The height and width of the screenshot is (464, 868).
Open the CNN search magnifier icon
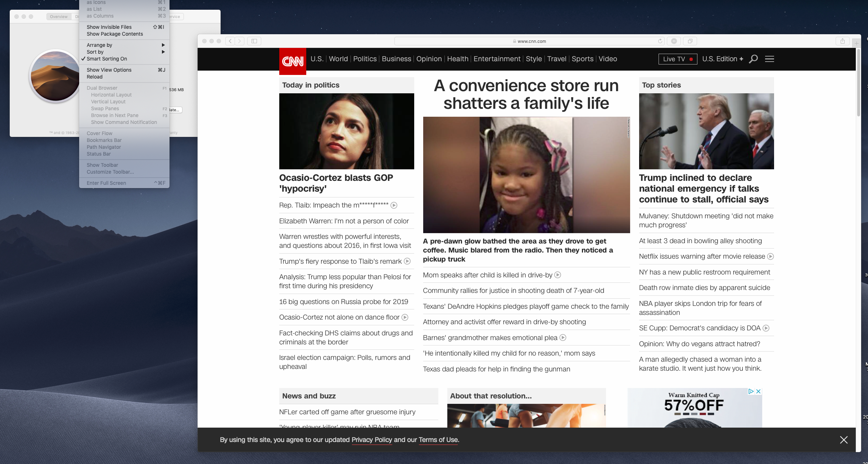[x=753, y=59]
